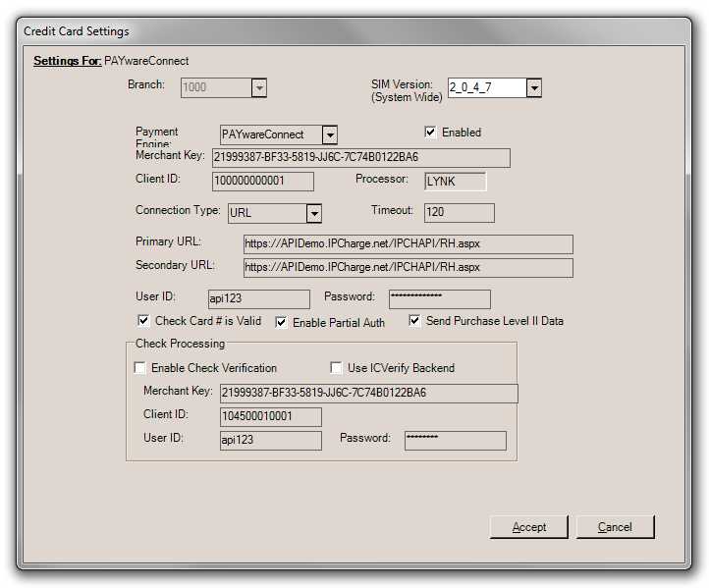Enable Check Verification checkbox
This screenshot has width=709, height=588.
click(139, 367)
